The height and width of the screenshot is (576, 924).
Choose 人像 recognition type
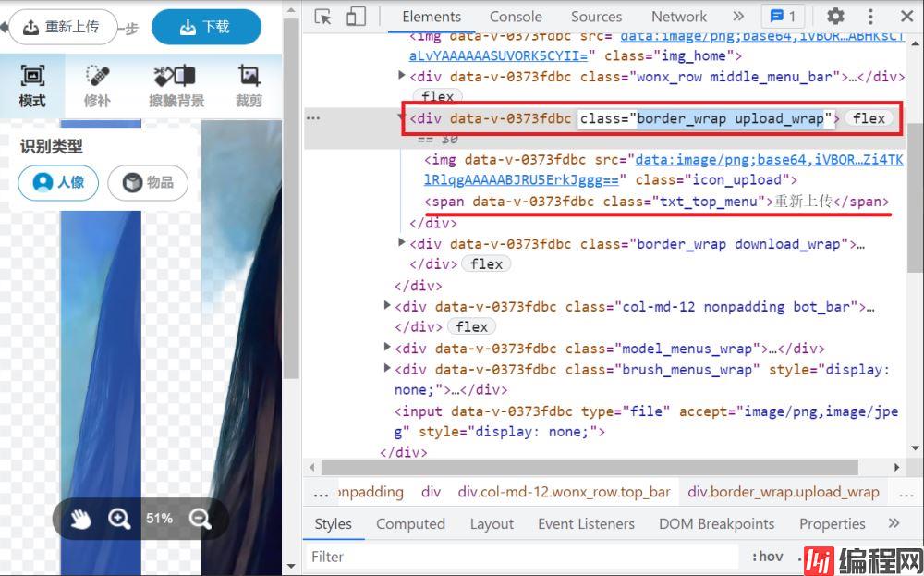pyautogui.click(x=57, y=183)
